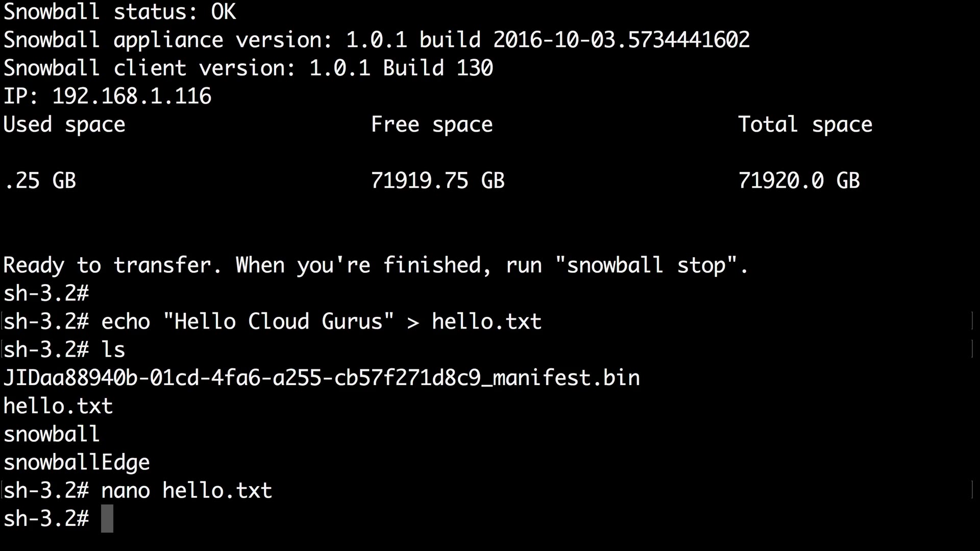Click the snowball entry in the file listing
Screen dimensions: 980x551
[x=52, y=434]
